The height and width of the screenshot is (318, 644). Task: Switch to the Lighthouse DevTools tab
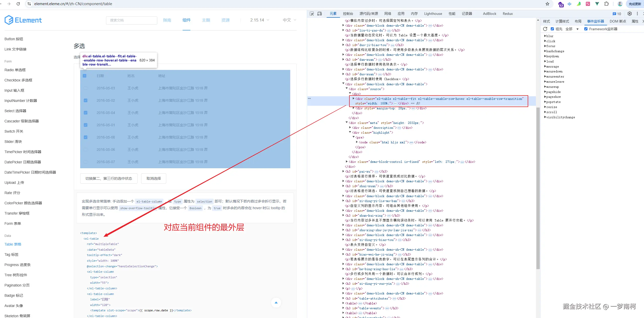point(433,14)
